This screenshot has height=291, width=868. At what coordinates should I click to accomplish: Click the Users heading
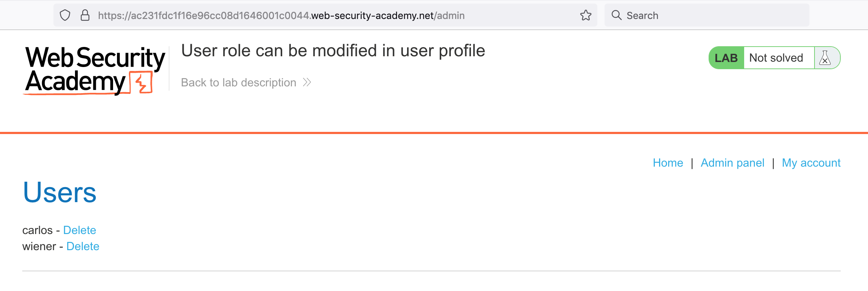point(60,192)
